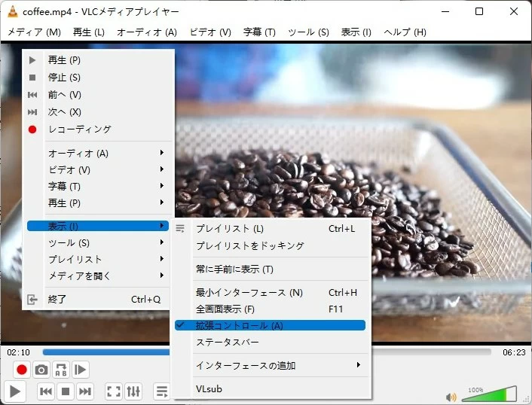This screenshot has width=532, height=405.
Task: Open ツール (S) menu in menu bar
Action: 308,32
